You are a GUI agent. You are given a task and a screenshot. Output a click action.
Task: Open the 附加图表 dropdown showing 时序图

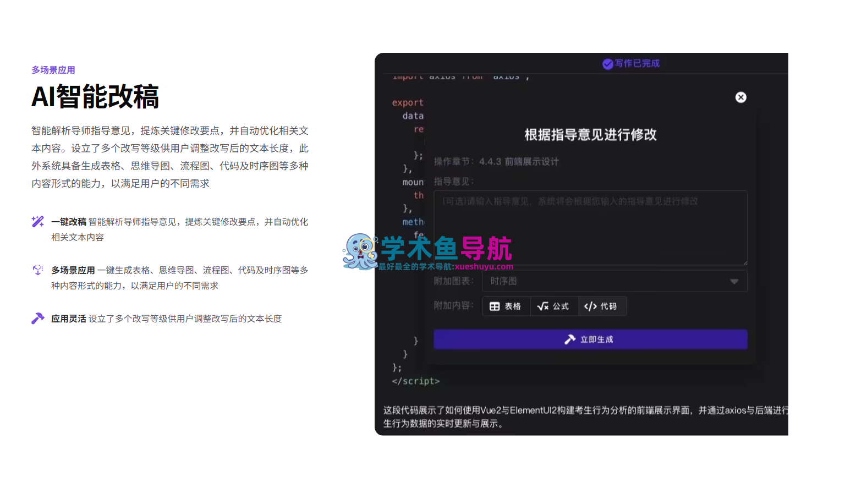605,281
